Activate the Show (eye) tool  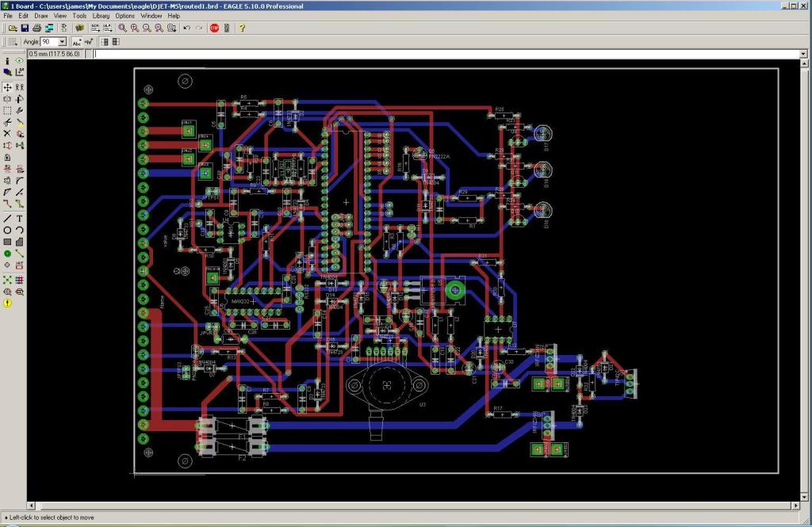click(x=19, y=60)
